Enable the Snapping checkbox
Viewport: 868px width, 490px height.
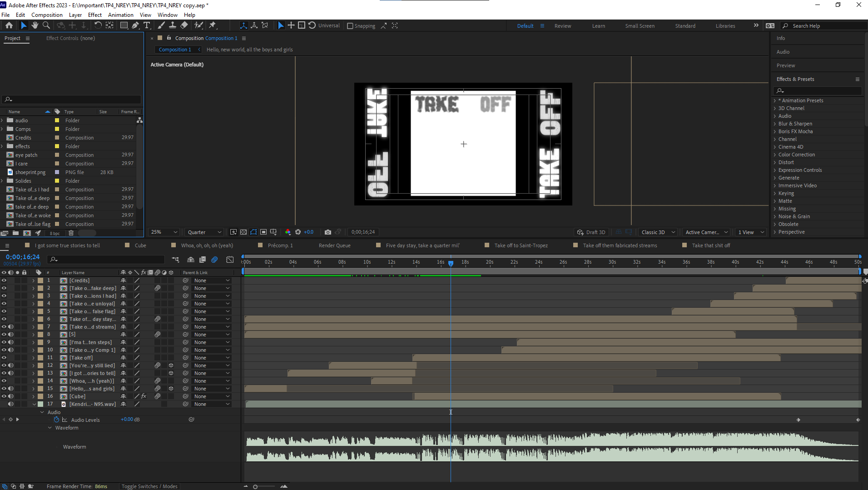pyautogui.click(x=350, y=26)
